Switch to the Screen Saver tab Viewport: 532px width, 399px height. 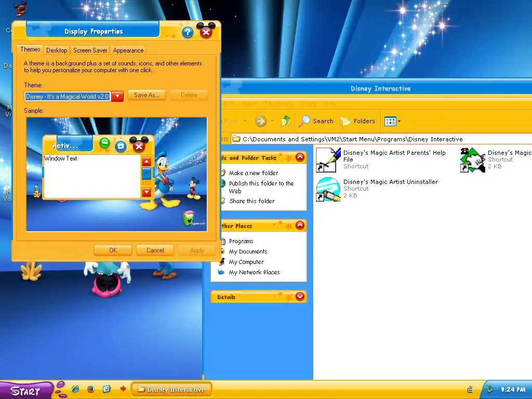tap(90, 50)
